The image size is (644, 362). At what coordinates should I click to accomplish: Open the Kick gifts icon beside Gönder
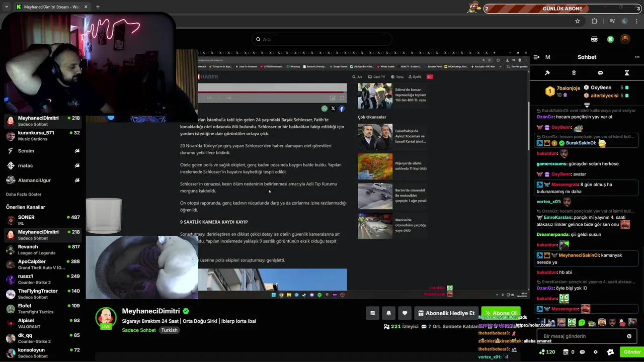click(x=610, y=352)
